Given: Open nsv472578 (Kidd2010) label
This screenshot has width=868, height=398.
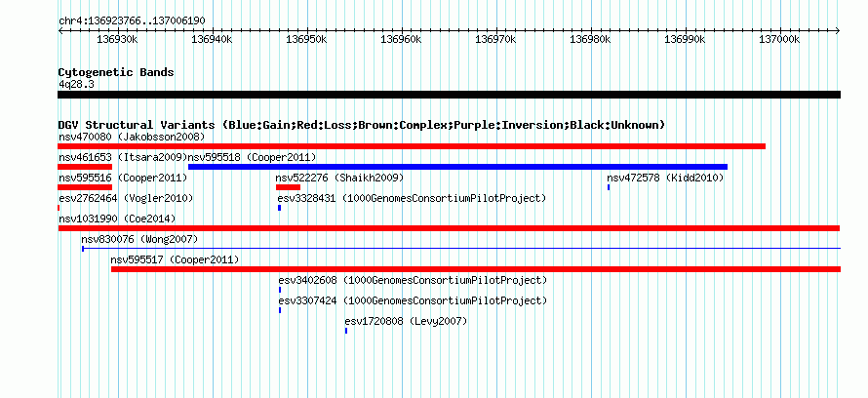Looking at the screenshot, I should point(665,178).
